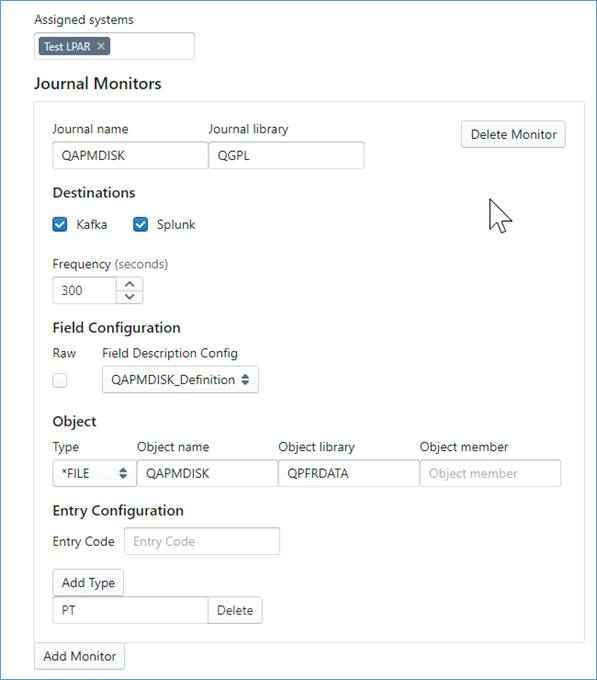Click the Object library field
Viewport: 597px width, 680px height.
click(349, 473)
